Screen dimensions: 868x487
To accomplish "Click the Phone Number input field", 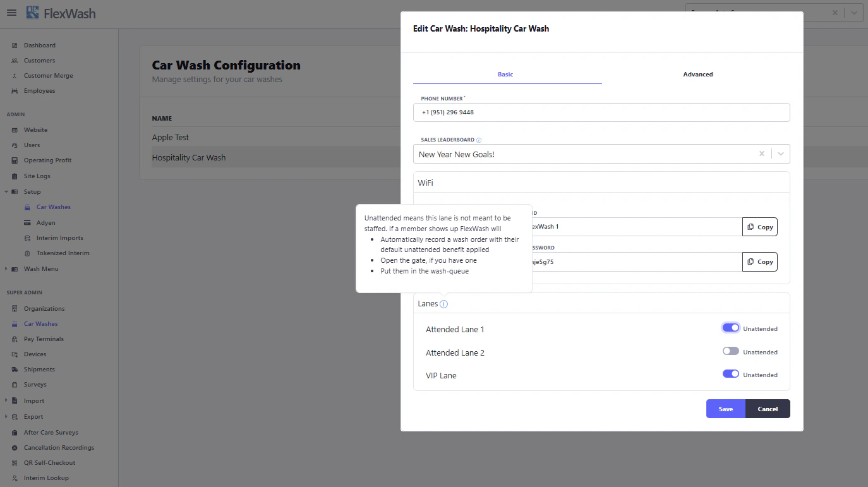I will (x=601, y=112).
